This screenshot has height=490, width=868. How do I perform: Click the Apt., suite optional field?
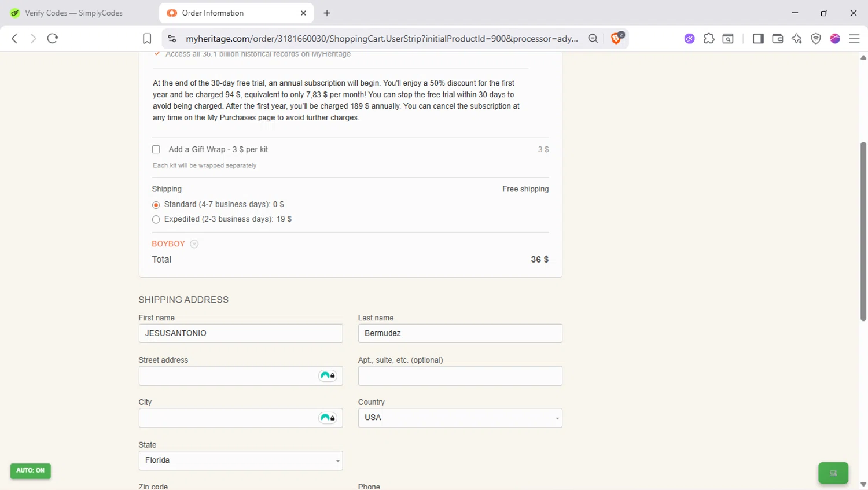click(460, 375)
